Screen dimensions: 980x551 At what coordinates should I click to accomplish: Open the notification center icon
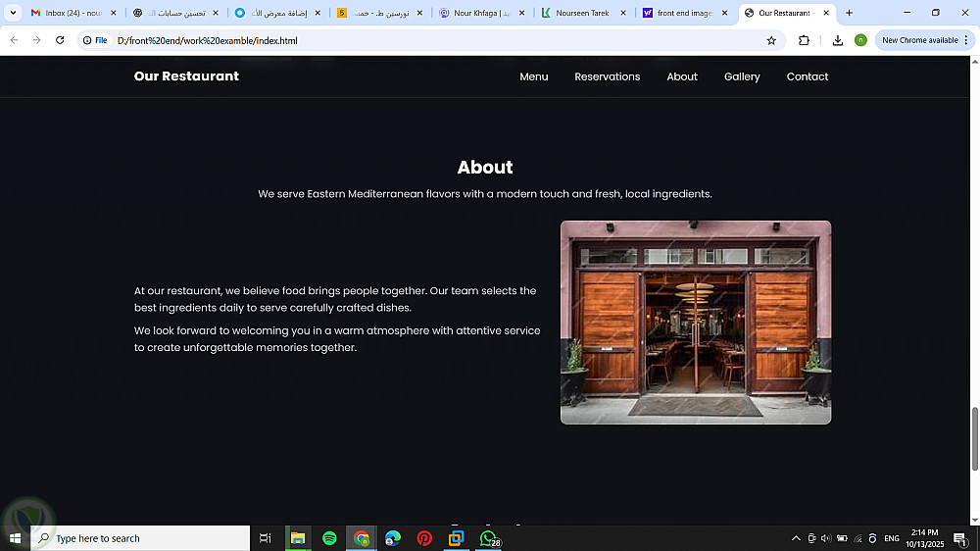point(960,538)
